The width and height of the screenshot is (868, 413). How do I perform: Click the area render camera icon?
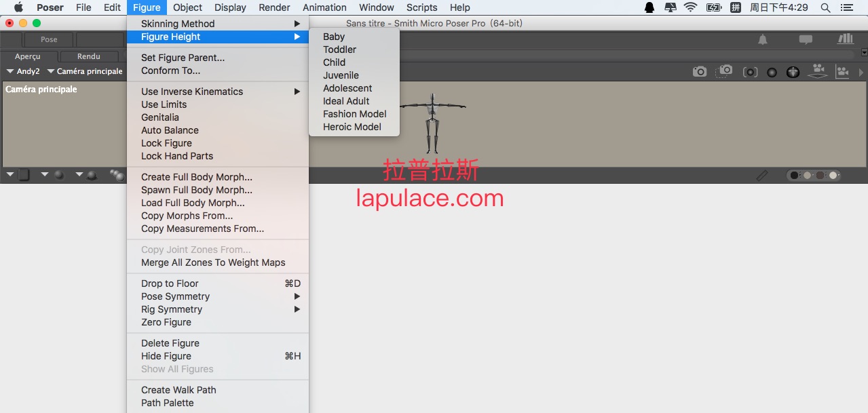[x=725, y=71]
